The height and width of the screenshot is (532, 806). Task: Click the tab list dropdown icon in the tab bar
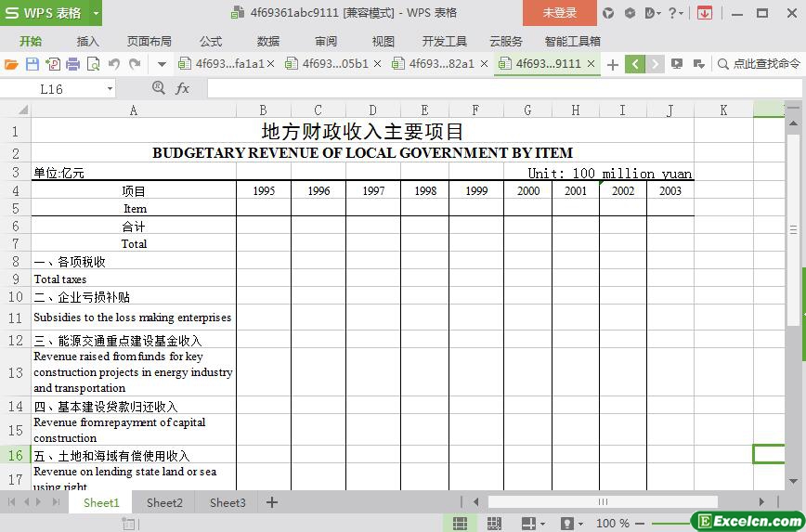(698, 64)
